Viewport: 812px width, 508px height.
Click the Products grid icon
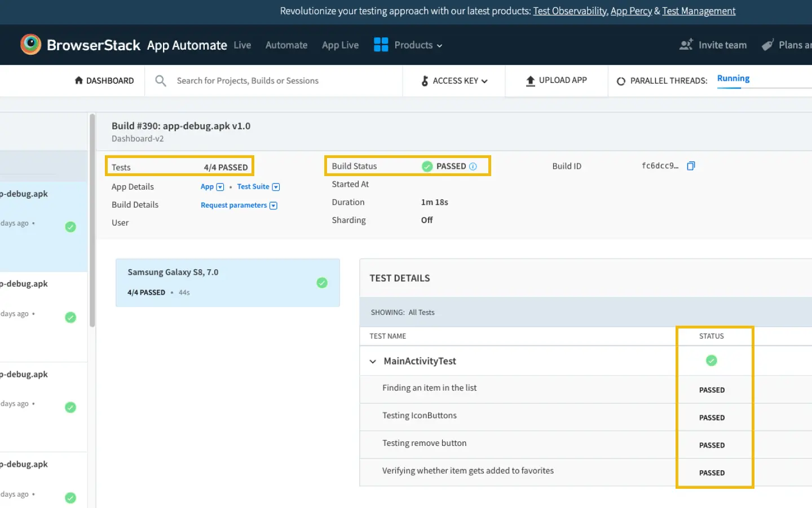click(x=381, y=45)
